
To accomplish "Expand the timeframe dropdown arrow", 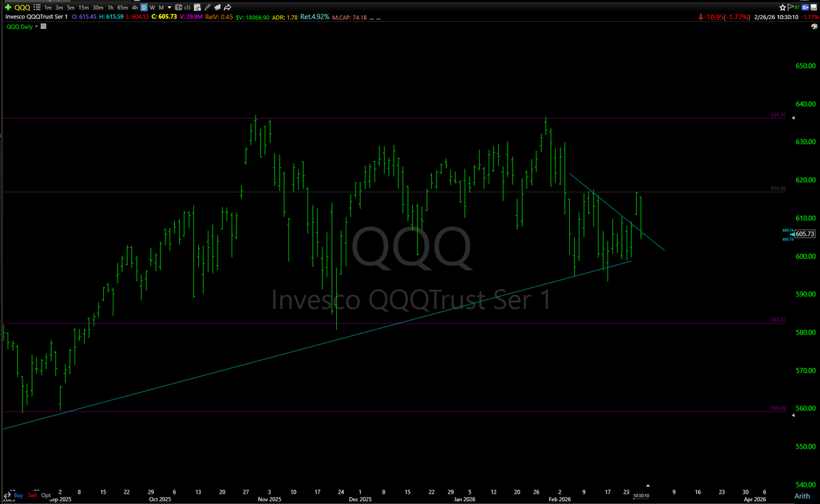I will pos(169,8).
